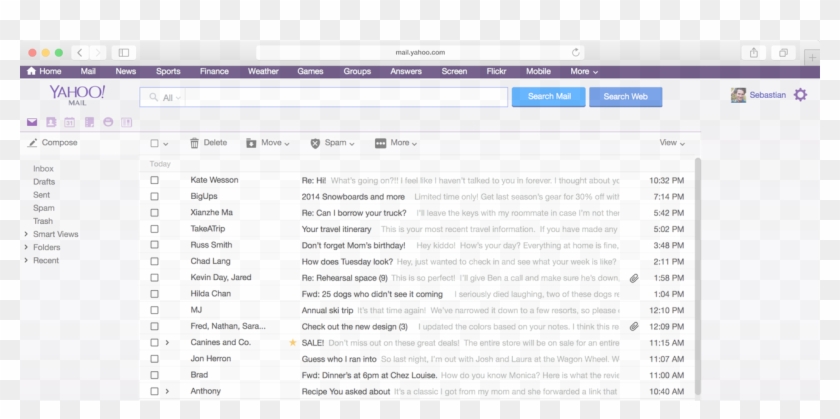Open the Messenger smiley icon
Image resolution: width=840 pixels, height=419 pixels.
click(x=108, y=122)
